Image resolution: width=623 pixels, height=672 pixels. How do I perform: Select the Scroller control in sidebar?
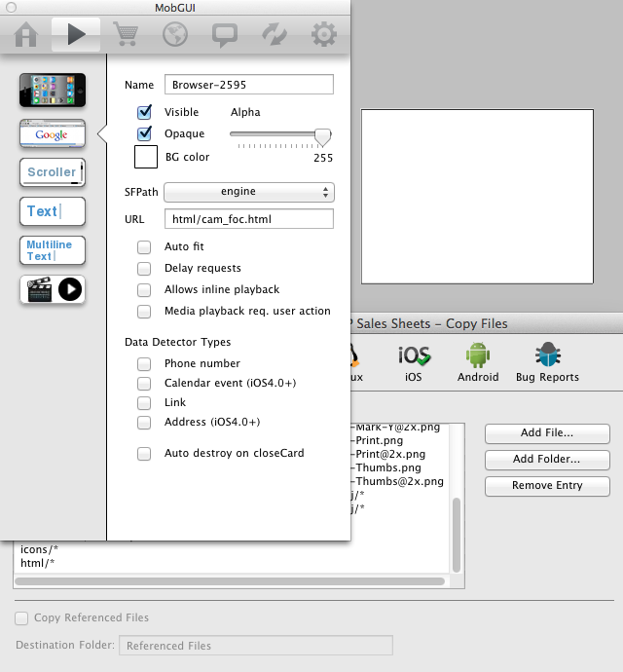coord(53,172)
